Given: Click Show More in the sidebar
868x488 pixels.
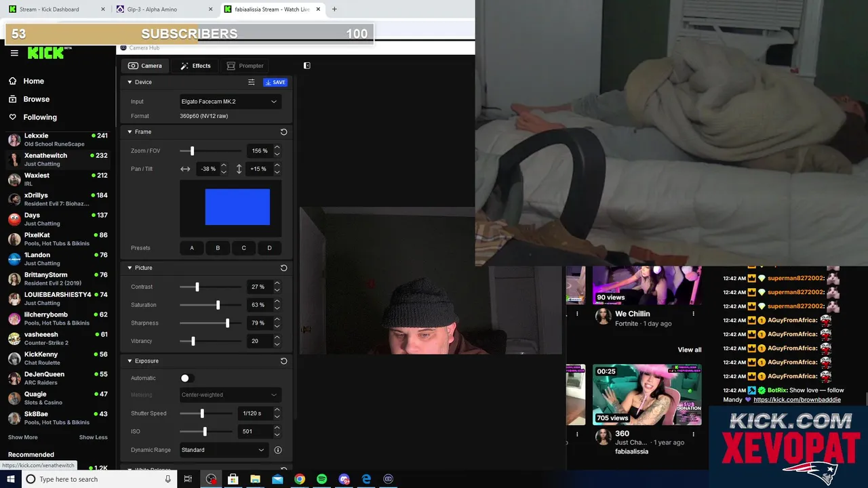Looking at the screenshot, I should pos(22,437).
